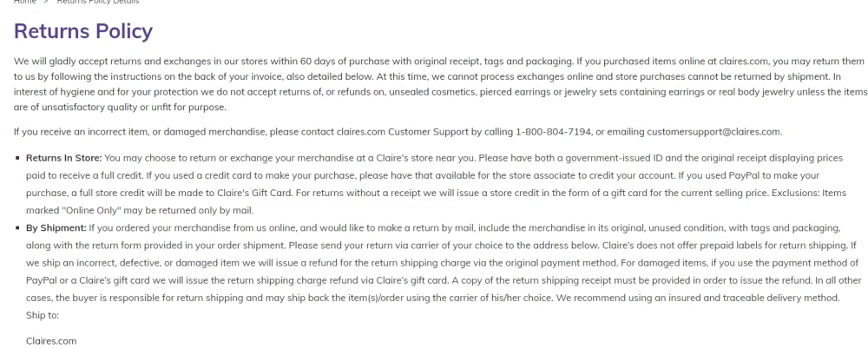The width and height of the screenshot is (868, 348).
Task: Click the bold 'Returns In Store:' label
Action: (x=63, y=157)
